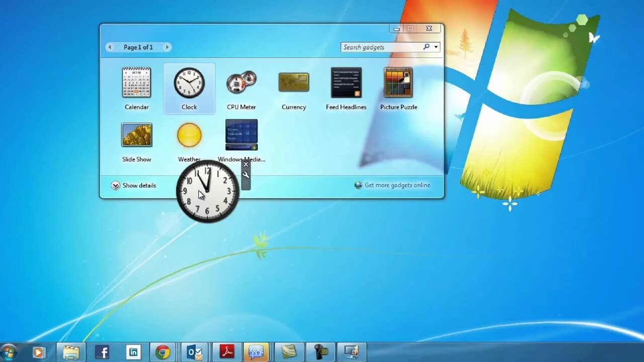The width and height of the screenshot is (644, 362).
Task: Click the "CPU Meter" label text
Action: (242, 107)
